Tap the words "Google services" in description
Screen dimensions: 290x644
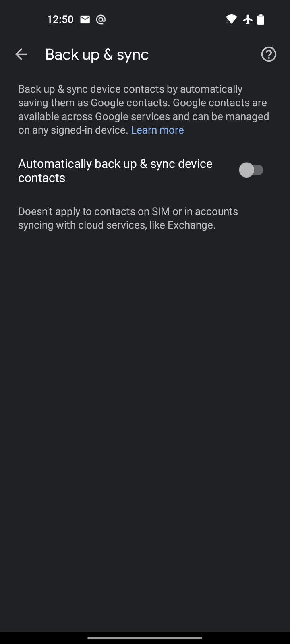tap(132, 116)
